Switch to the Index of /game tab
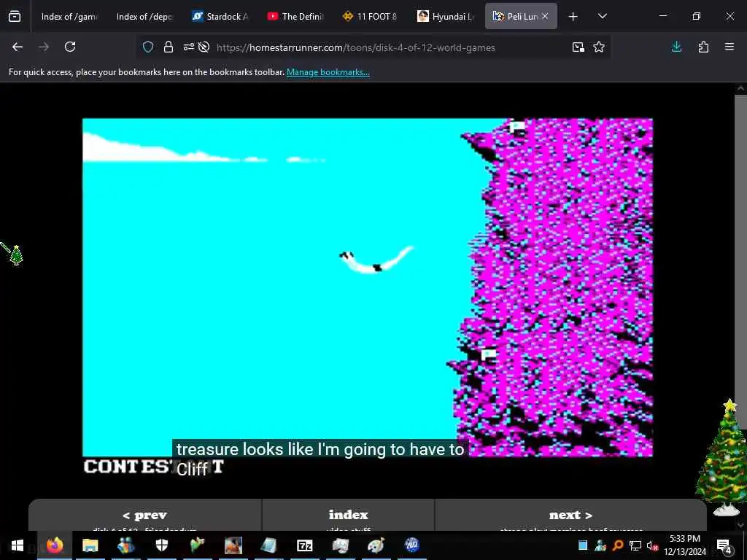Image resolution: width=747 pixels, height=560 pixels. click(69, 17)
